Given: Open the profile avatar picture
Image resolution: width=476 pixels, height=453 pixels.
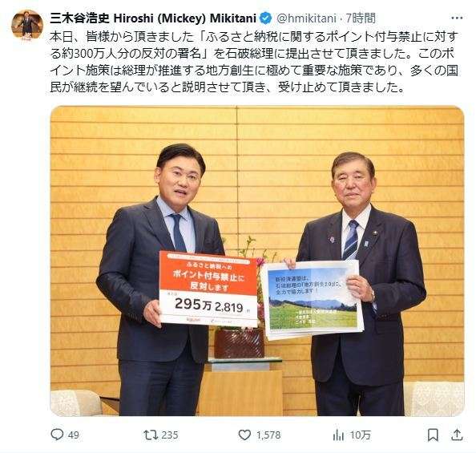Looking at the screenshot, I should (27, 25).
